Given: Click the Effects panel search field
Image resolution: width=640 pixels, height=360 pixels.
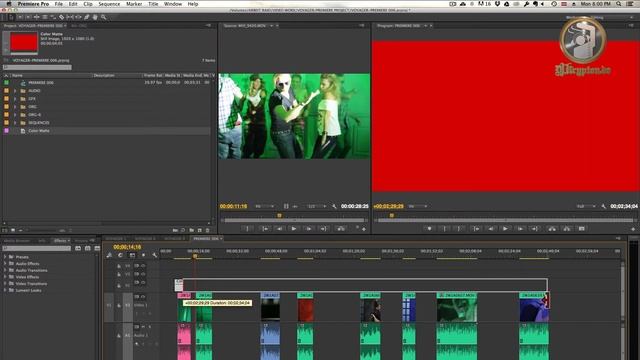Looking at the screenshot, I should (37, 248).
